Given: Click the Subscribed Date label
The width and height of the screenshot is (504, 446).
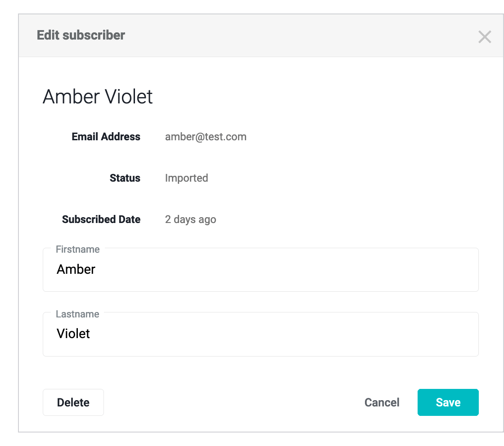Looking at the screenshot, I should click(x=101, y=219).
